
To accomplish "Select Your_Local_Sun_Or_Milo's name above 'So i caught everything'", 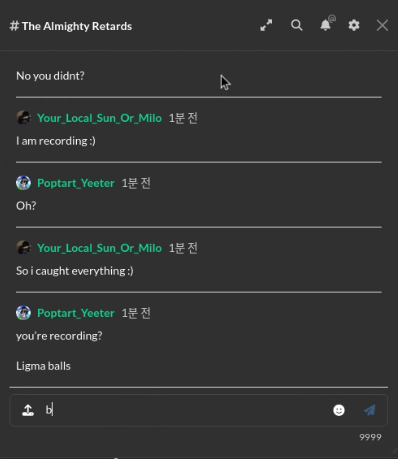I will [99, 248].
